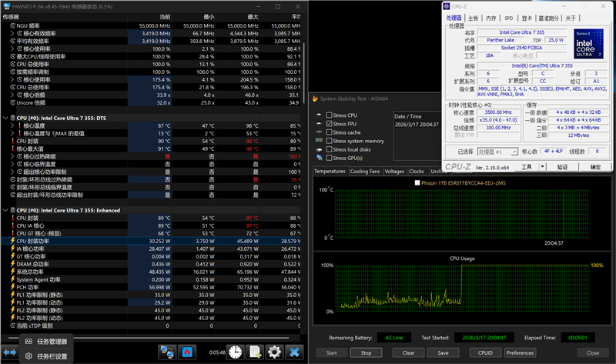Click the red flame icon in HWiNFO toolbar
Image resolution: width=616 pixels, height=364 pixels.
[186, 352]
